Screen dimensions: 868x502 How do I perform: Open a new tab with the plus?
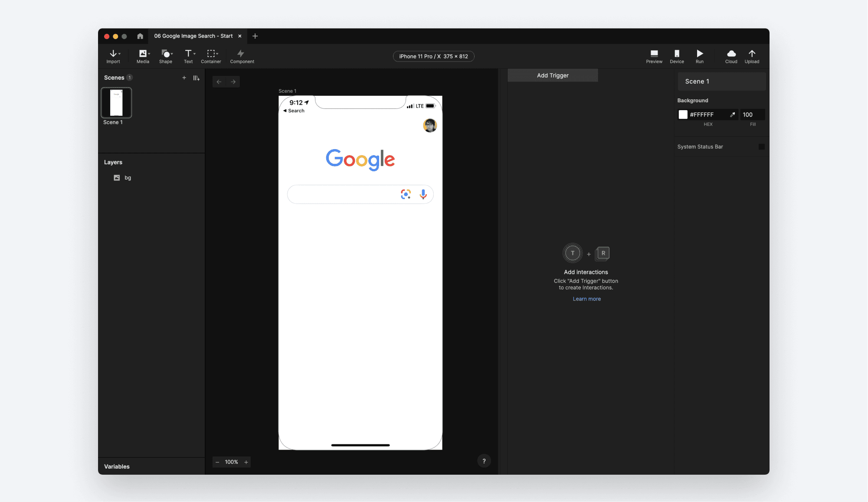point(255,36)
